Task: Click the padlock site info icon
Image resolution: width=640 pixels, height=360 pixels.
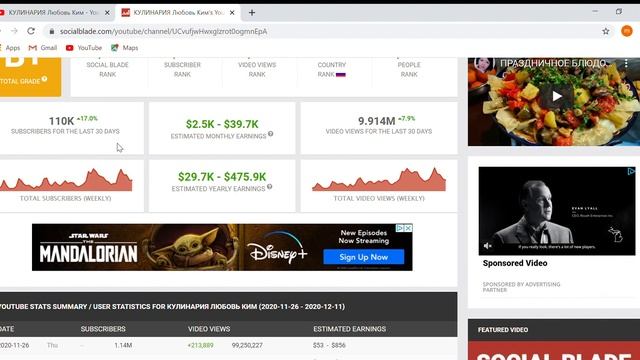Action: tap(51, 31)
